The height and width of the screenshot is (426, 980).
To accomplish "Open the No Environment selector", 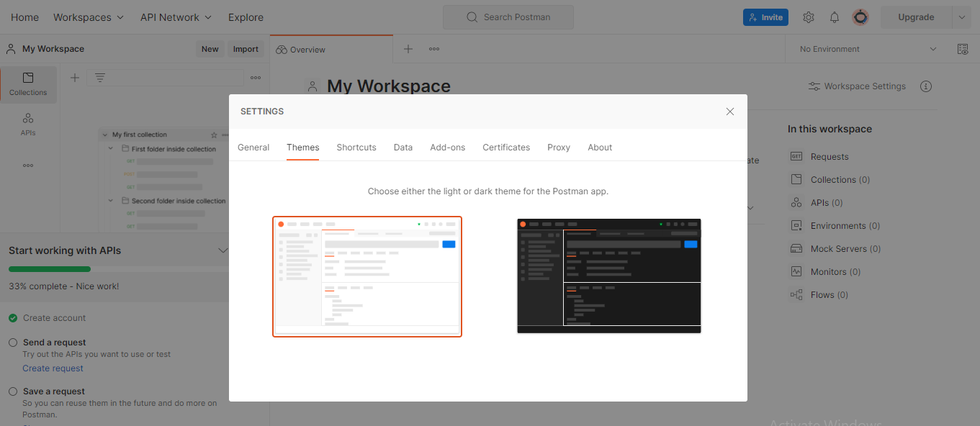I will [868, 49].
